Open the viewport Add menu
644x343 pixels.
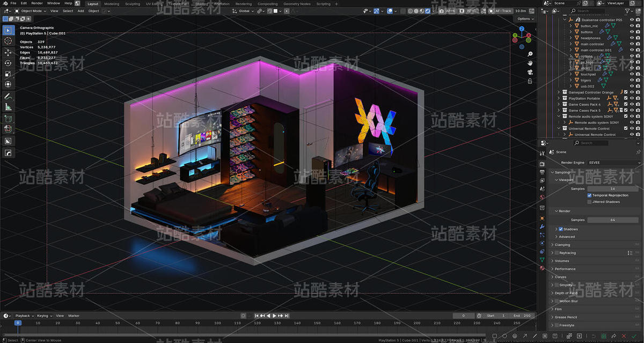tap(80, 11)
